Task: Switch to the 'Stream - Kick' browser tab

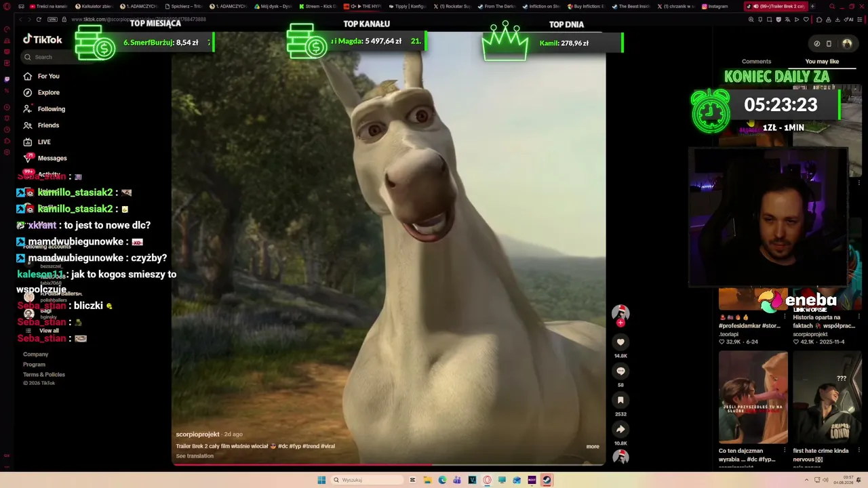Action: [318, 7]
